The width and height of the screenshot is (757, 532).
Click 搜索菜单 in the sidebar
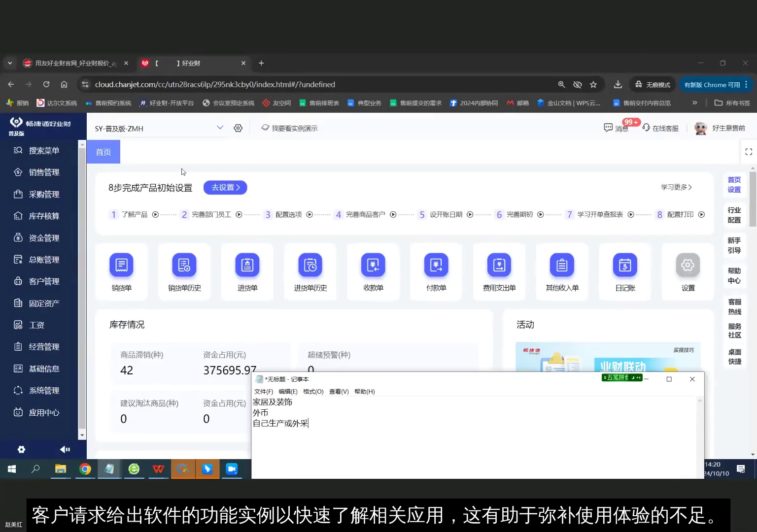pos(43,151)
